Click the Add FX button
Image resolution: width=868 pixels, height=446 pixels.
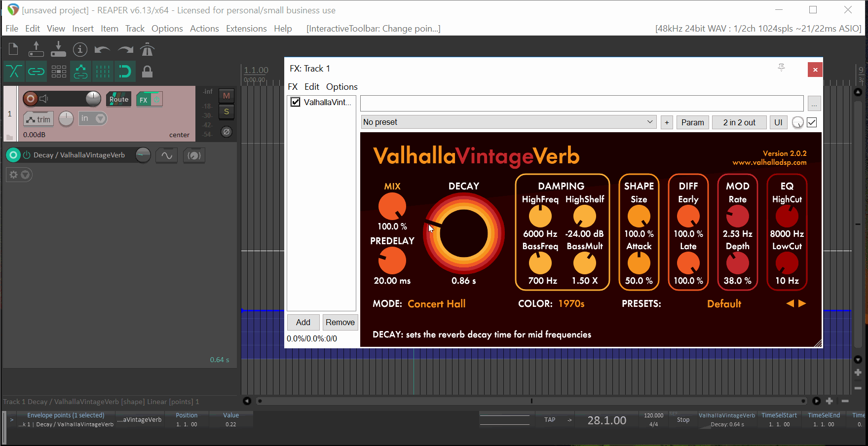[303, 322]
